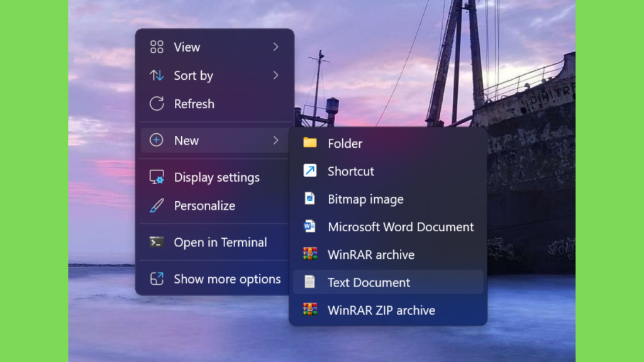Click the plus icon beside New
Viewport: 644px width, 362px height.
point(156,140)
